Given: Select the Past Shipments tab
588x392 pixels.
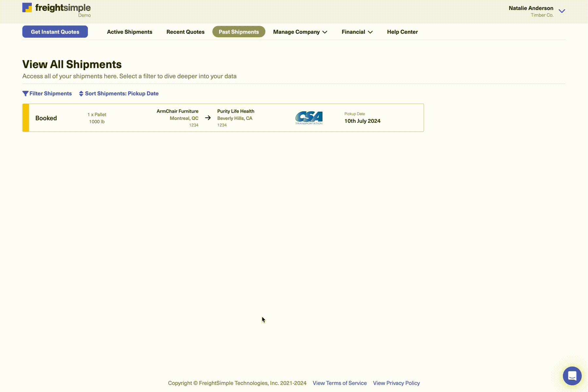Looking at the screenshot, I should [238, 32].
